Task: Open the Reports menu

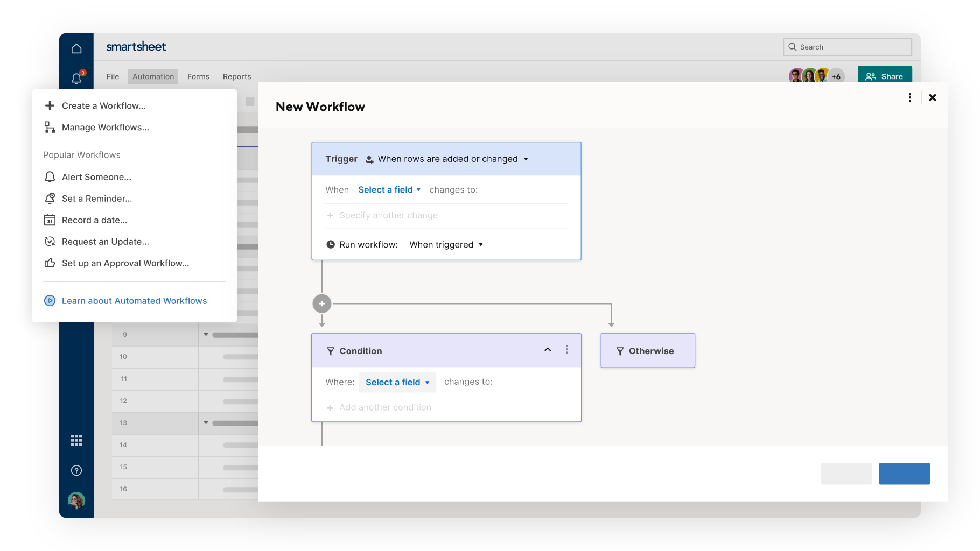Action: tap(236, 76)
